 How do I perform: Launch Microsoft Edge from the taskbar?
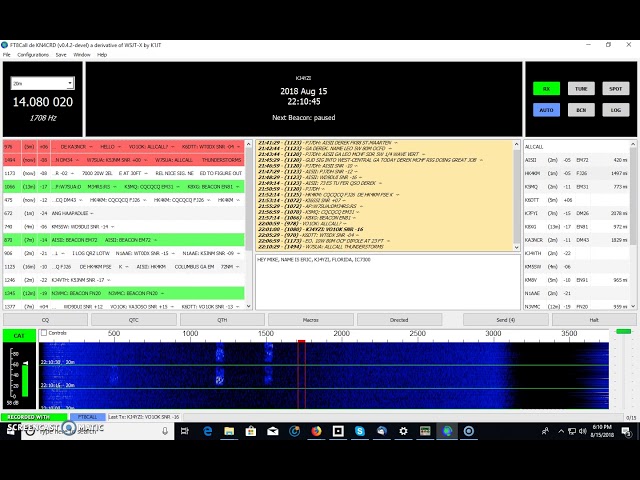click(x=207, y=431)
